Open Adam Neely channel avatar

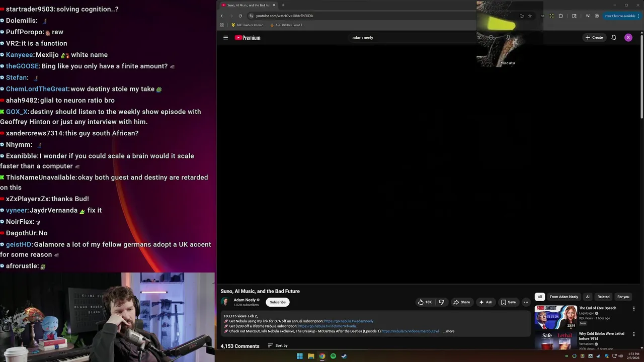[x=225, y=302]
